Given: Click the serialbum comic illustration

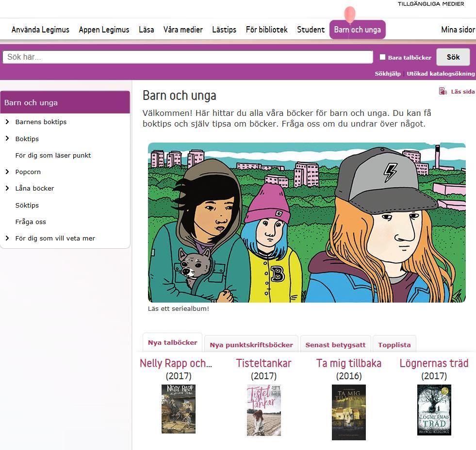Looking at the screenshot, I should click(307, 223).
